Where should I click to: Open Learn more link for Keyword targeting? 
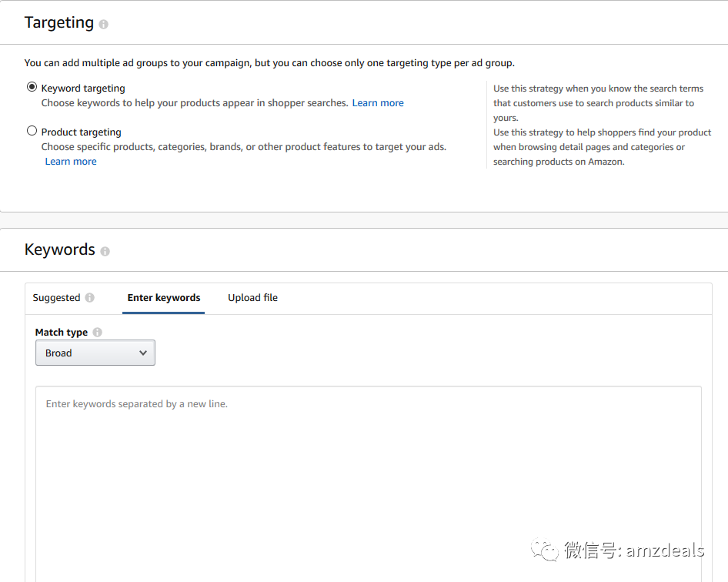coord(378,103)
